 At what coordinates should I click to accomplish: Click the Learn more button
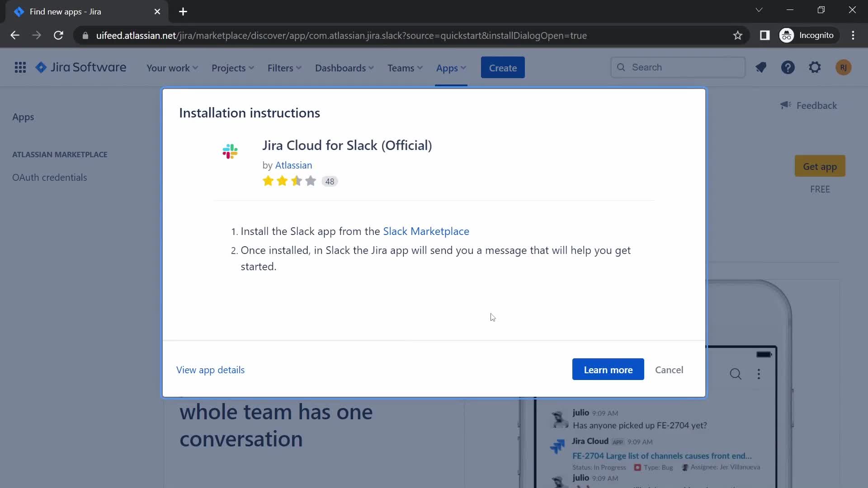(x=608, y=370)
